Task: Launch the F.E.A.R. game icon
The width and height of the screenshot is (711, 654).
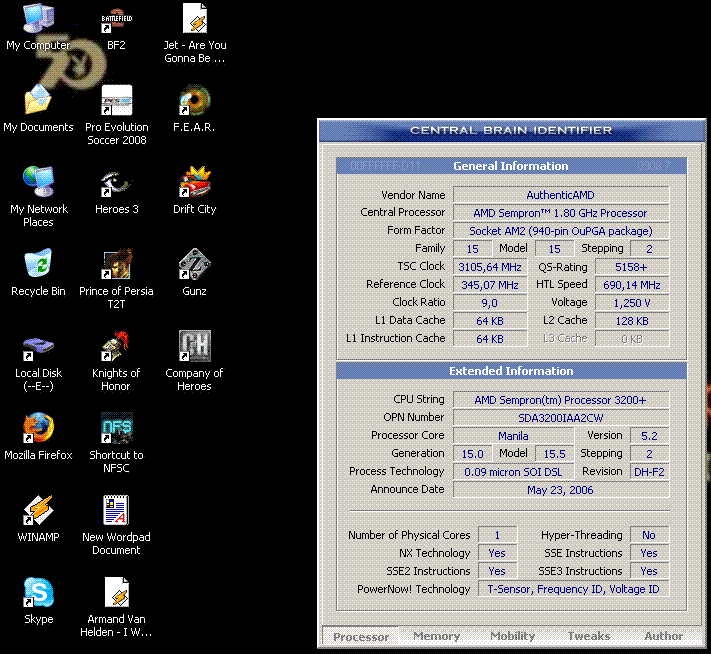Action: 194,101
